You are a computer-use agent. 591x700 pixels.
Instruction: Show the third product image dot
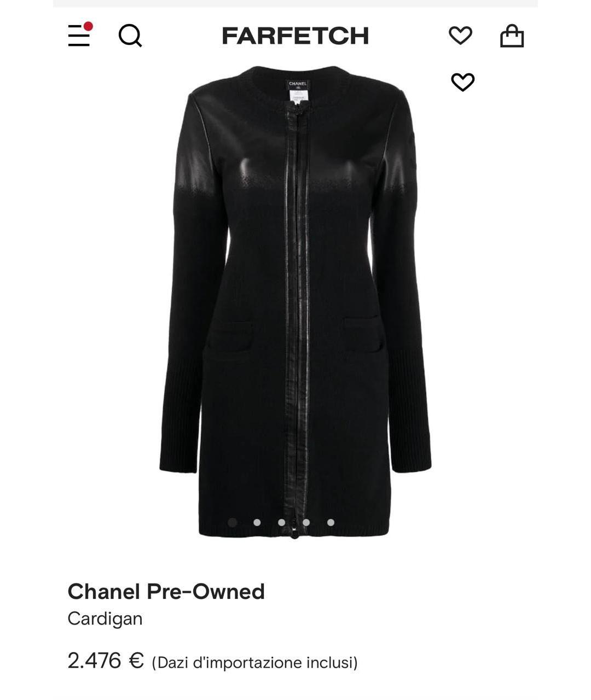click(282, 522)
